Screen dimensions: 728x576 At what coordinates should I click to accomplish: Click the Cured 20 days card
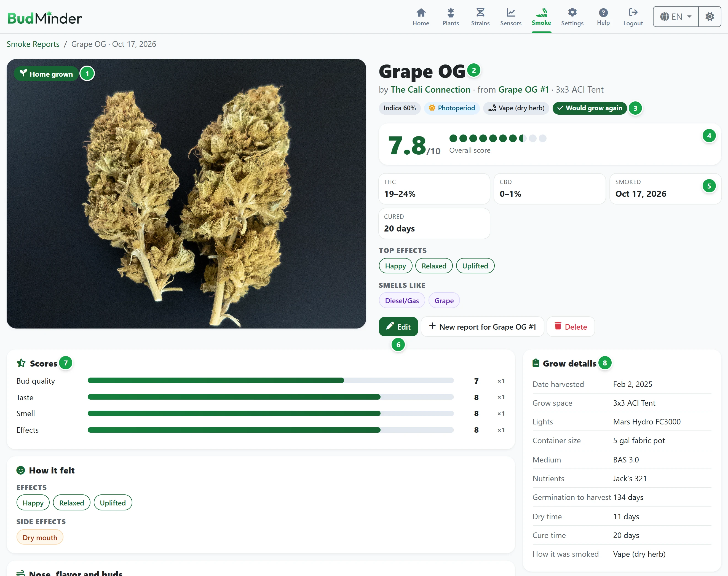pyautogui.click(x=434, y=224)
